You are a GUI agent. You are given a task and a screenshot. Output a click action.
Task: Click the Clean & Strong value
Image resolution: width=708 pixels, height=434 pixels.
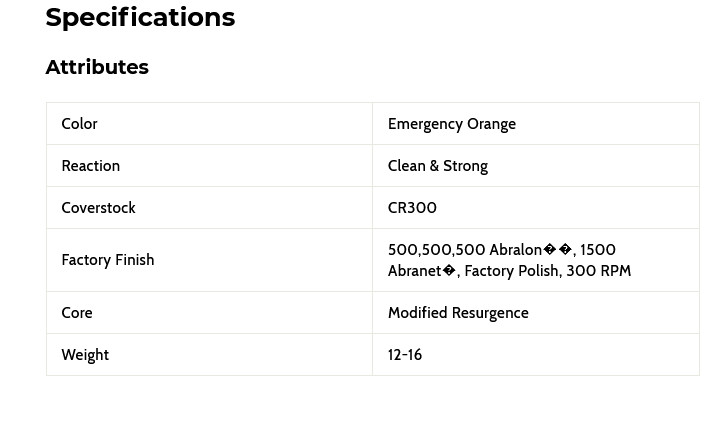point(437,166)
